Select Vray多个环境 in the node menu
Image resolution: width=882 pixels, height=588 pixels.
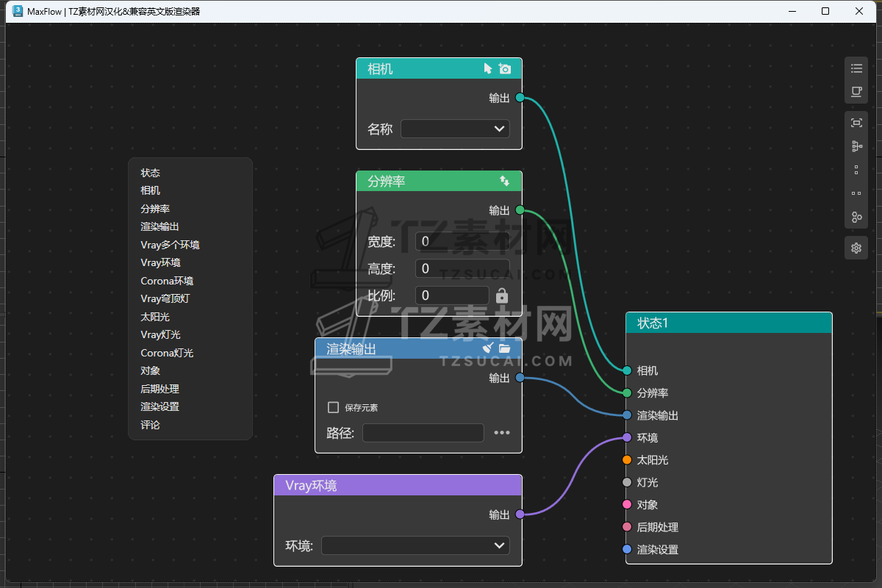coord(170,245)
